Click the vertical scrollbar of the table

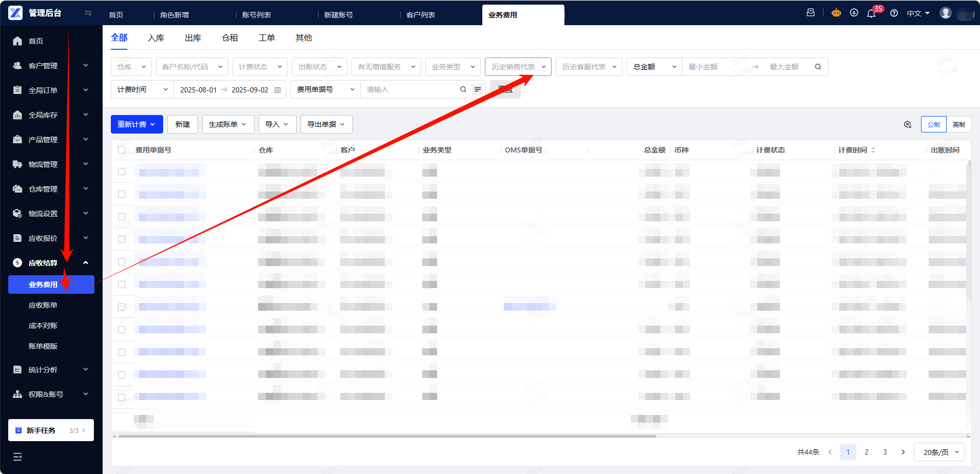[969, 231]
